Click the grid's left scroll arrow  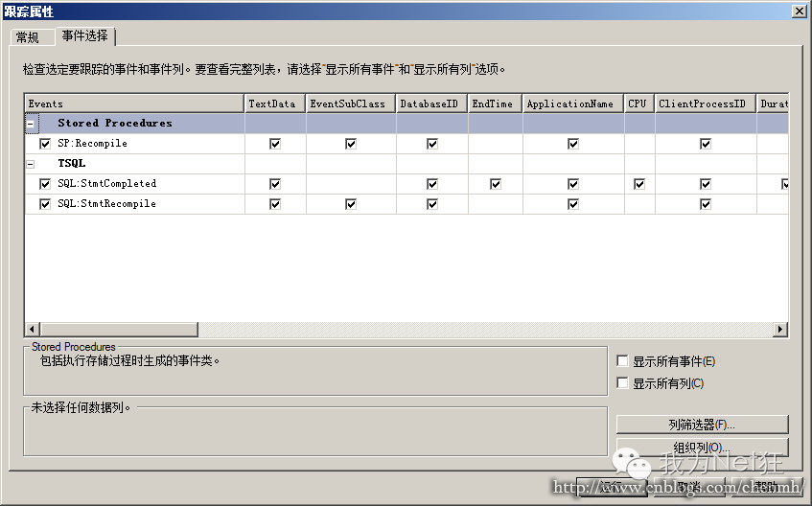click(33, 329)
